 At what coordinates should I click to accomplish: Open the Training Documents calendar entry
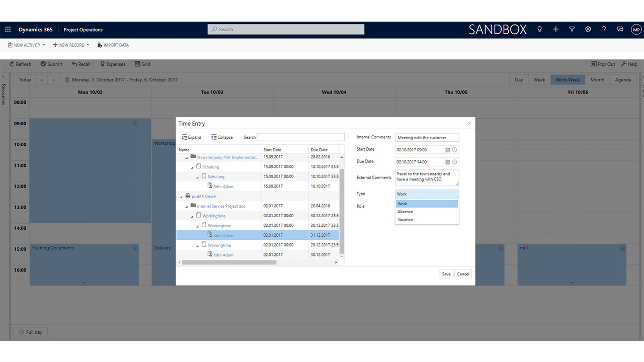(85, 265)
